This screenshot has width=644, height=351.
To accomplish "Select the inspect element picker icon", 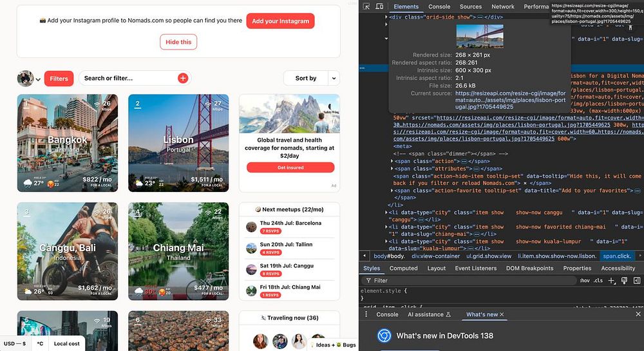I will click(x=366, y=6).
